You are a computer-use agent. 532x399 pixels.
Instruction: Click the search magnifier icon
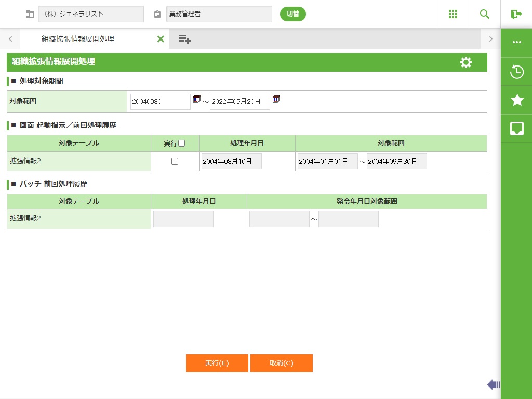click(484, 14)
